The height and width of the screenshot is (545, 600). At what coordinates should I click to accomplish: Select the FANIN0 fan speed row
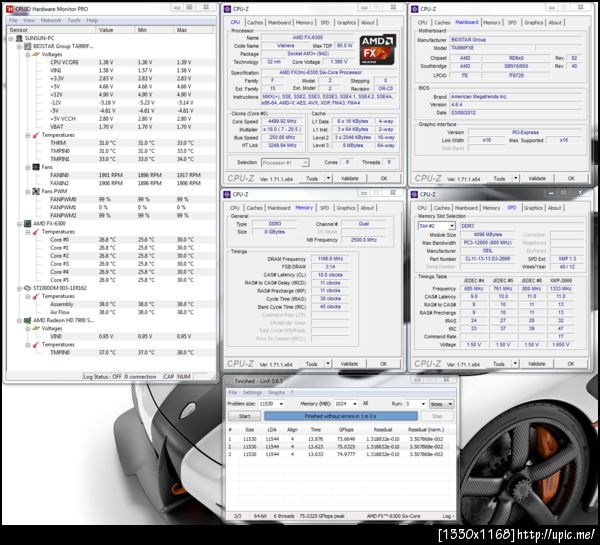coord(111,175)
